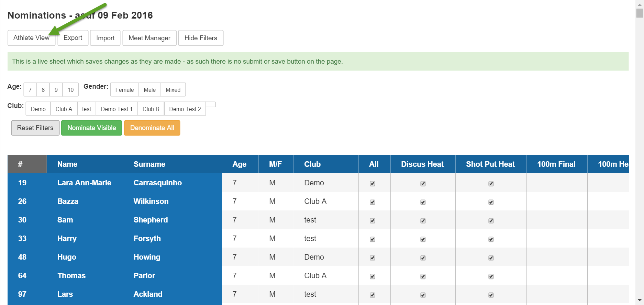Uncheck Discus Heat for Sam Shepherd
The height and width of the screenshot is (305, 644).
click(423, 221)
